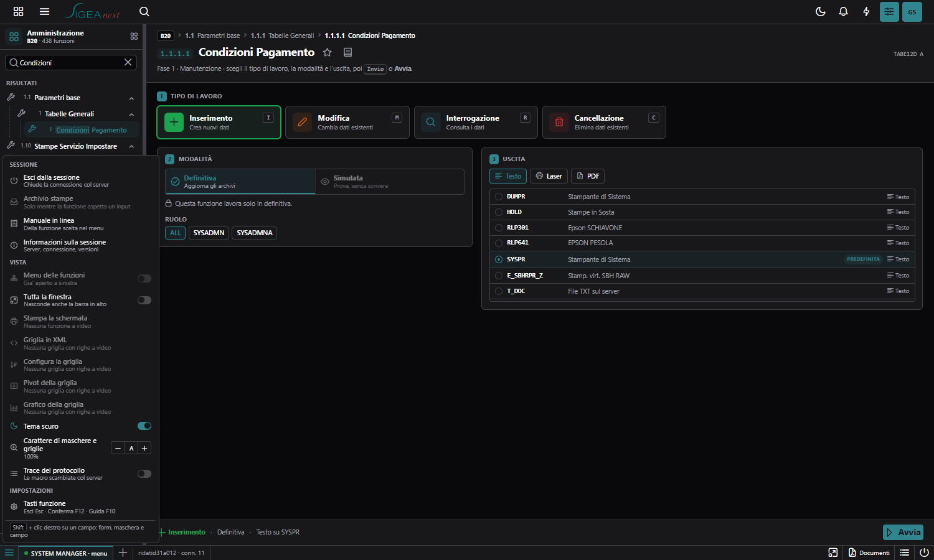Open the GS user avatar
This screenshot has width=934, height=560.
click(912, 12)
